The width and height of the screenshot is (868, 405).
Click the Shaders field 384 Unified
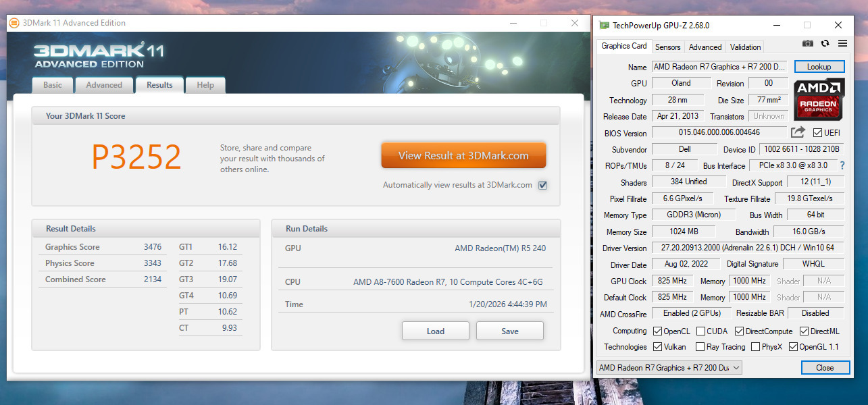688,182
